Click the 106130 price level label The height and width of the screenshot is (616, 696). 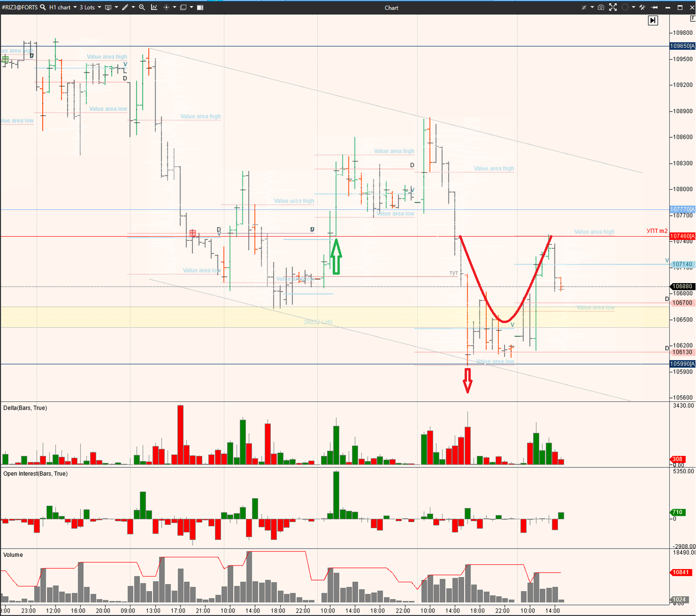pos(682,352)
